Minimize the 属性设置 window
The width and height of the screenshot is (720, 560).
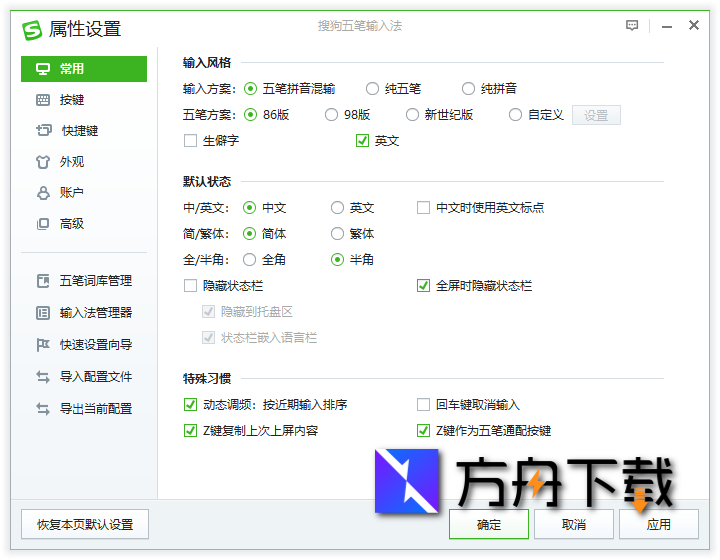click(667, 27)
